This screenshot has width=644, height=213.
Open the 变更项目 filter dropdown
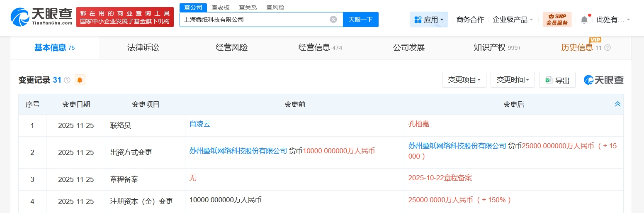(464, 80)
